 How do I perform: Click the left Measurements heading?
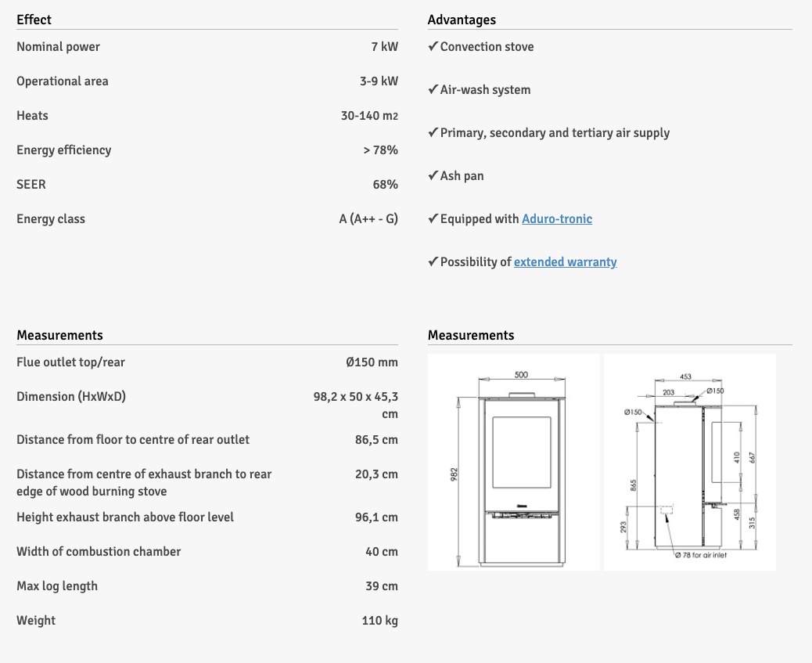59,335
